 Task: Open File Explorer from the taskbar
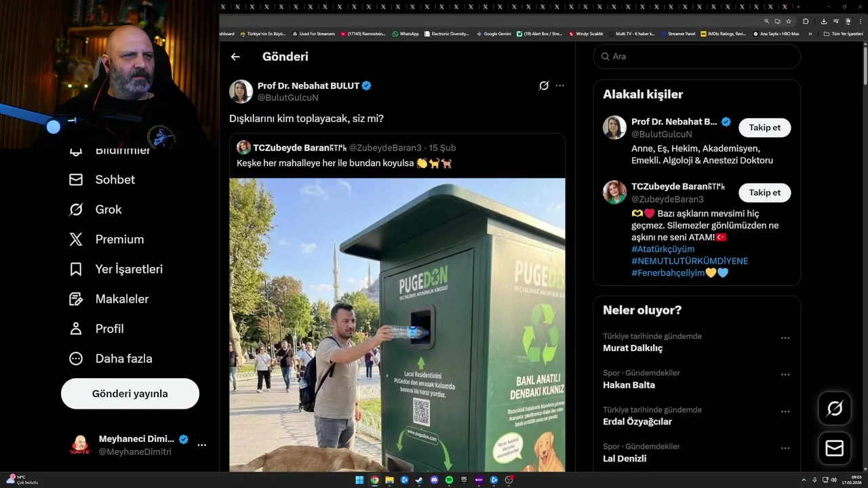click(x=389, y=480)
